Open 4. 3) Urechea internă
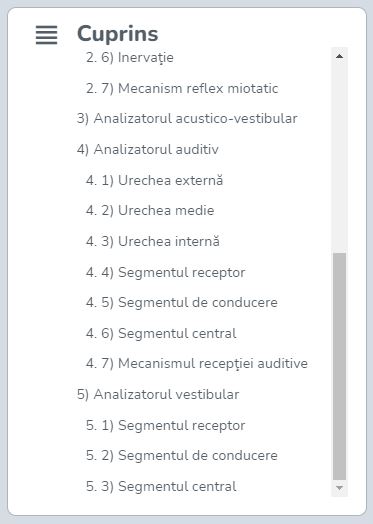The height and width of the screenshot is (524, 373). (x=153, y=241)
